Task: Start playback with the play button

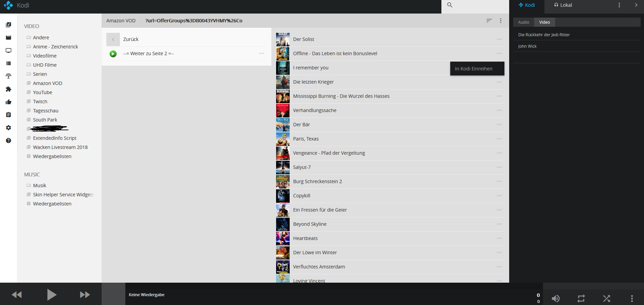Action: 51,295
